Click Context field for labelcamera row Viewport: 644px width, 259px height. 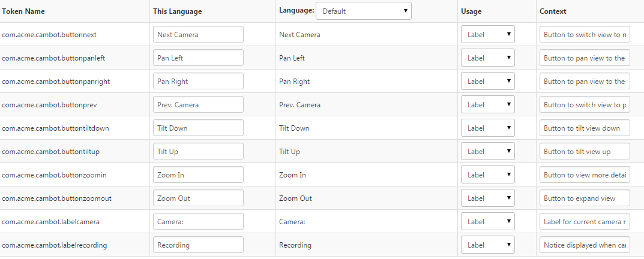point(585,221)
